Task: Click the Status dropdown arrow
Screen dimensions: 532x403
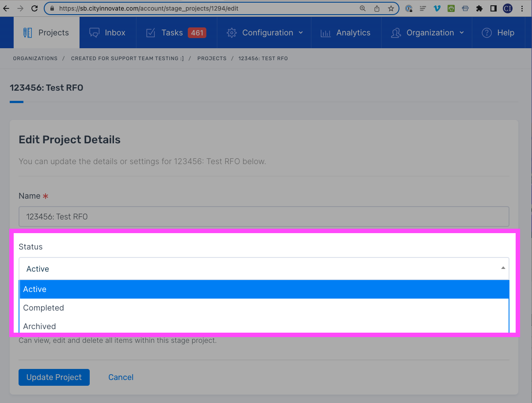Action: tap(503, 268)
